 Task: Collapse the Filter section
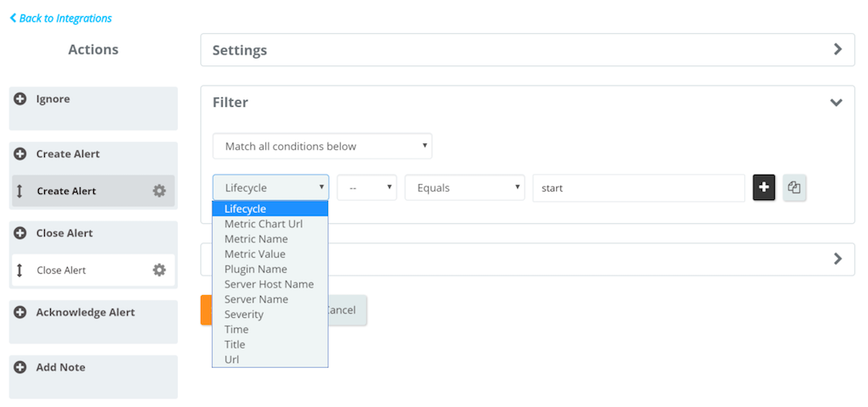point(837,103)
